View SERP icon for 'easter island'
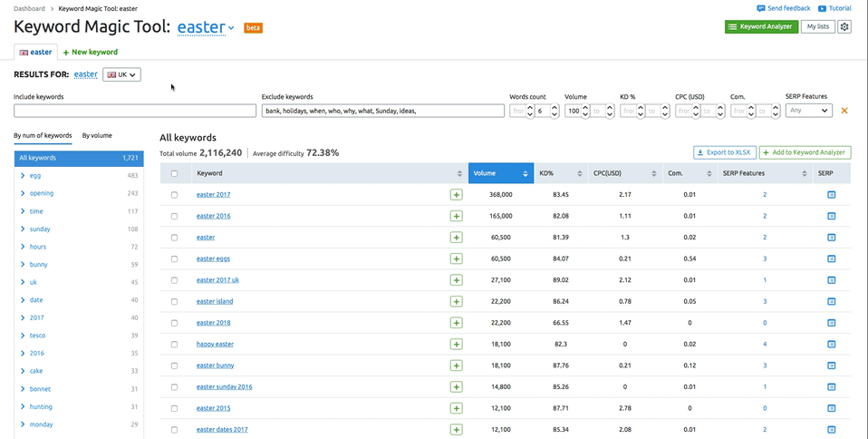Screen dimensions: 868x439 [x=831, y=301]
